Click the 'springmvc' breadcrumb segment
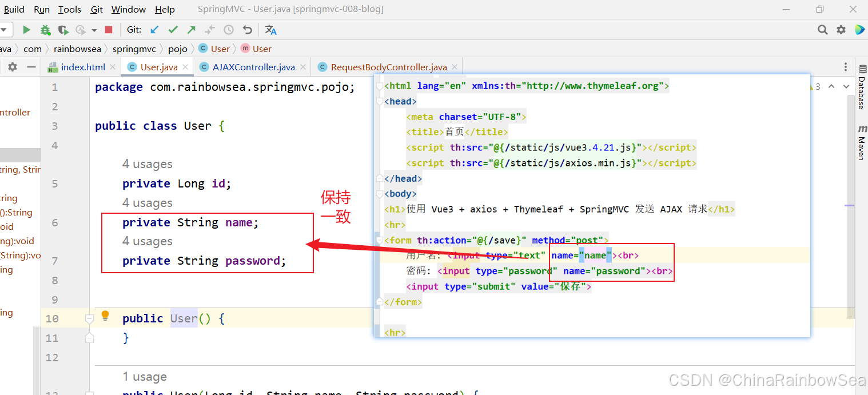This screenshot has width=868, height=395. (x=135, y=49)
